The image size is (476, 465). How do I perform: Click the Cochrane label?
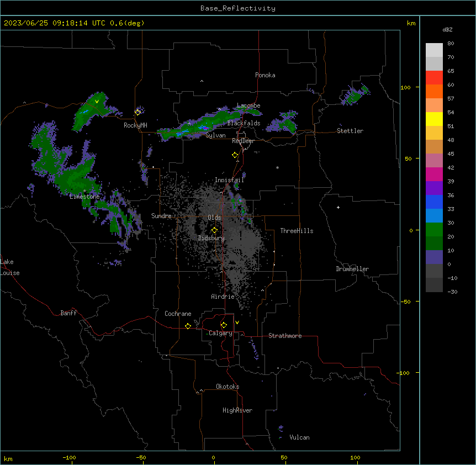[178, 314]
